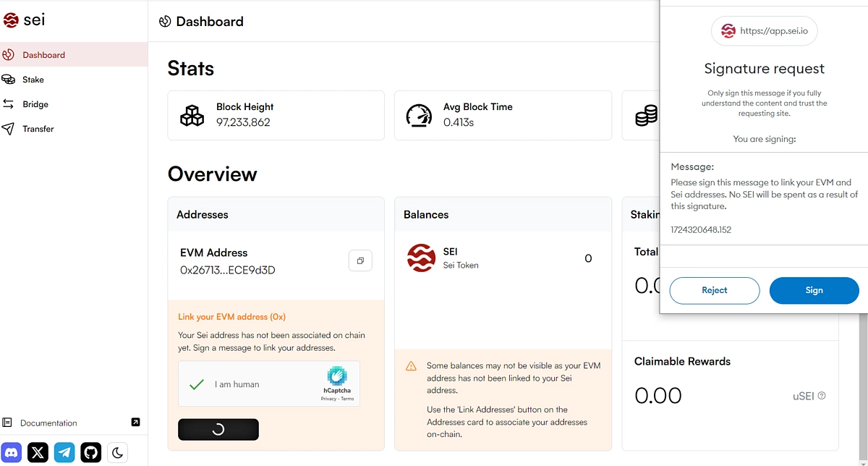Click the Transfer paper-plane icon
The image size is (868, 466).
pyautogui.click(x=9, y=129)
